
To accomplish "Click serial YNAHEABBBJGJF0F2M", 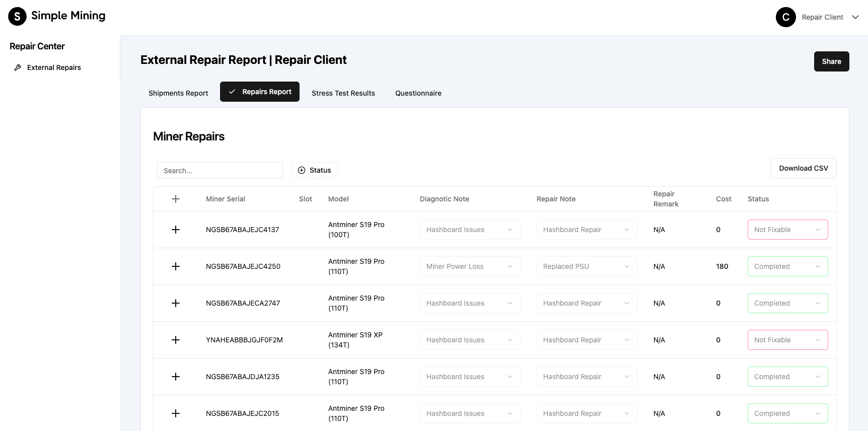I will point(244,340).
